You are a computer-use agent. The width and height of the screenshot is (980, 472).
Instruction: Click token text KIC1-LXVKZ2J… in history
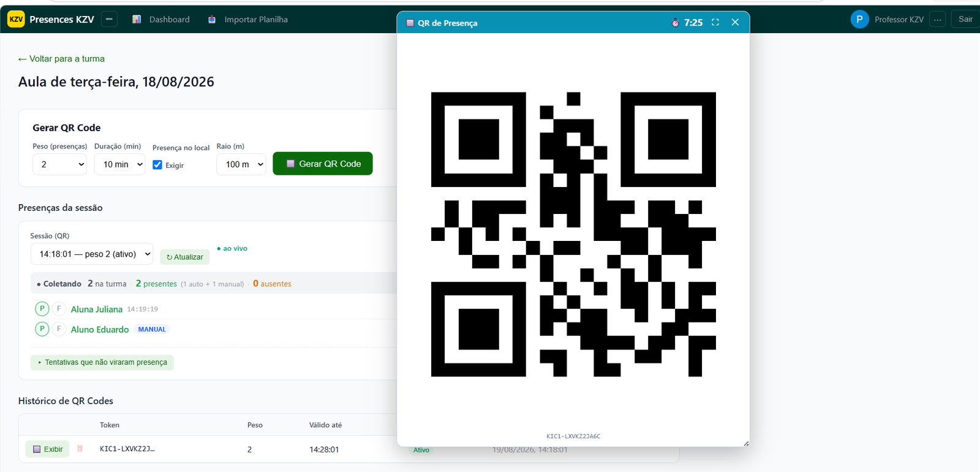click(127, 449)
